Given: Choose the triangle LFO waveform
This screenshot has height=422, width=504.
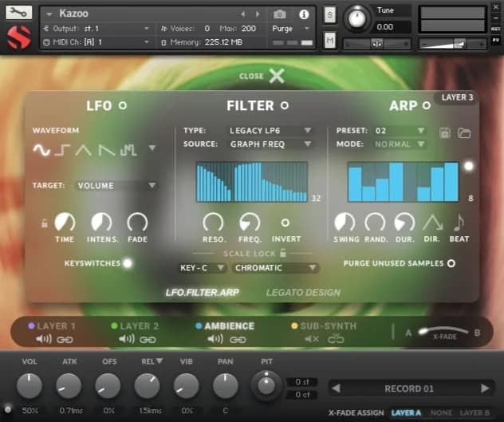Looking at the screenshot, I should (84, 149).
